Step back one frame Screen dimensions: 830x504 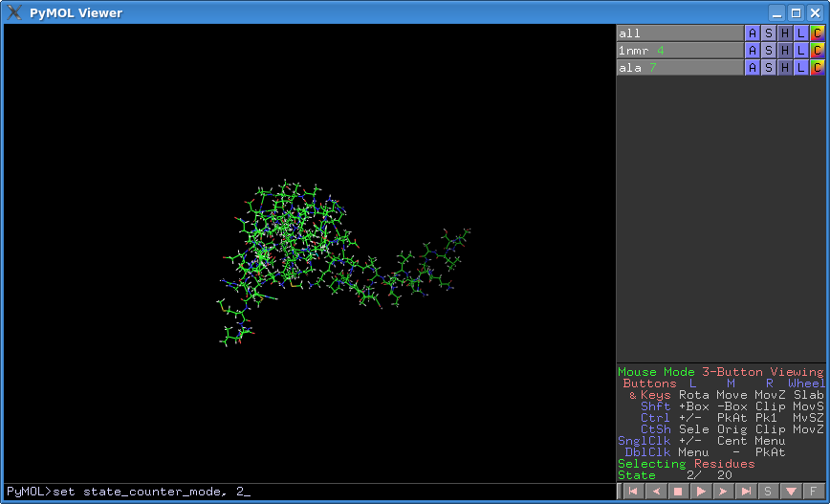[655, 492]
